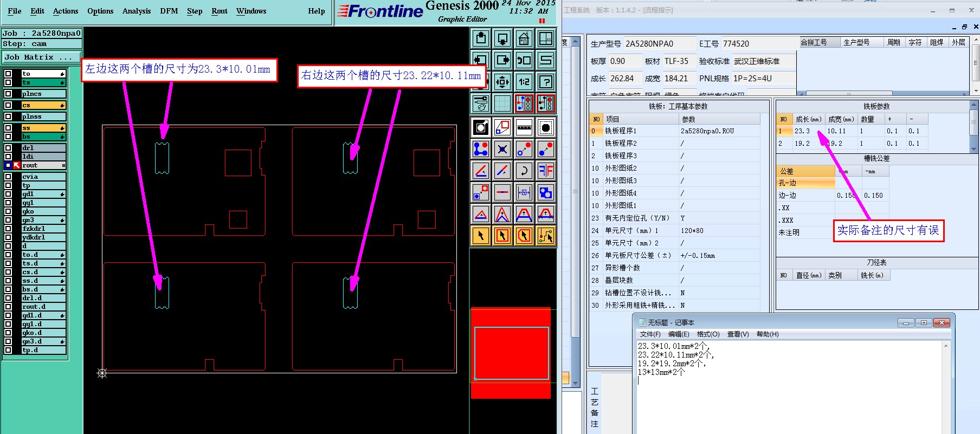Image resolution: width=980 pixels, height=434 pixels.
Task: Click the pan right arrow icon
Action: [502, 60]
